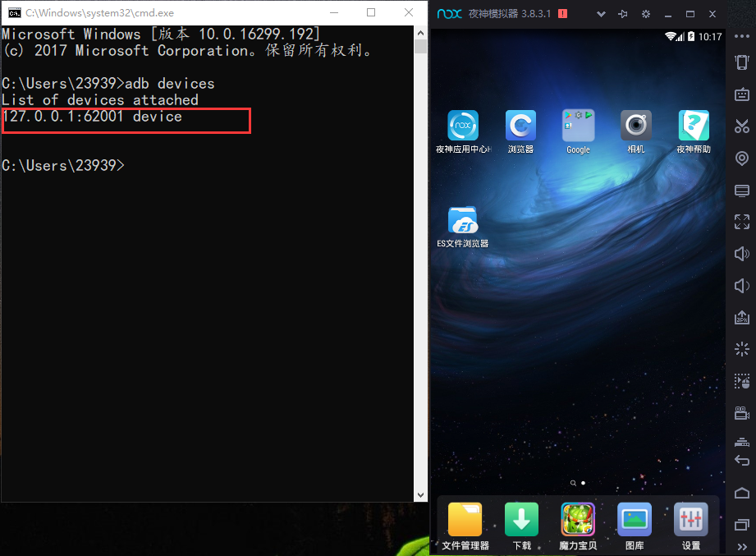Screen dimensions: 756x556
Task: Click the cmd.exe title bar system icon
Action: pyautogui.click(x=15, y=13)
